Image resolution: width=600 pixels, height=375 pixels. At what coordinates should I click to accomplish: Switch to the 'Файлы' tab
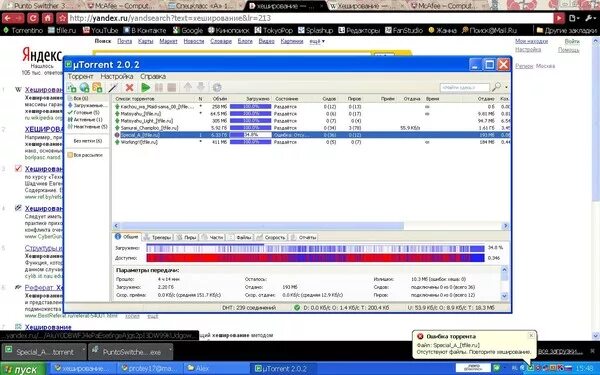coord(240,237)
